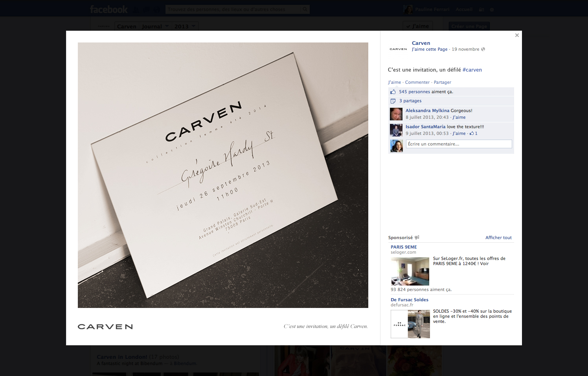Click the comment input field

459,144
